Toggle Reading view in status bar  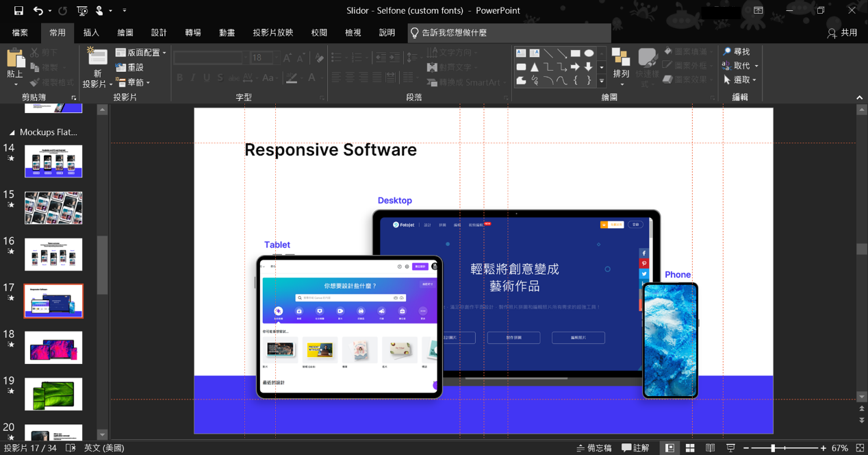(x=711, y=448)
